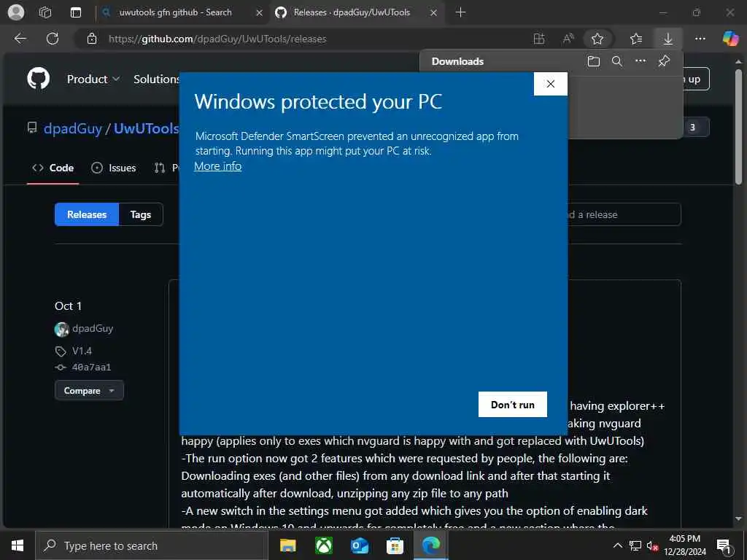The height and width of the screenshot is (560, 747).
Task: Open the Code repository tab
Action: coord(53,168)
